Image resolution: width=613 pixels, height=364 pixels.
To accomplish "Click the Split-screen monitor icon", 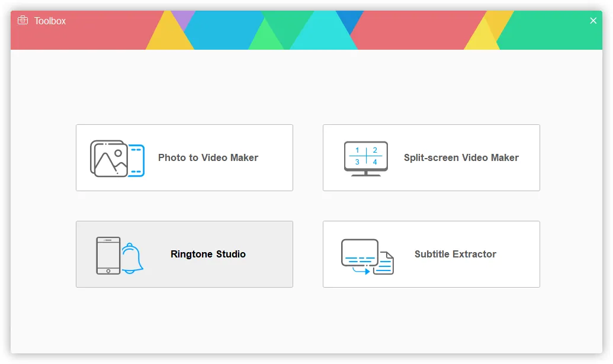I will [365, 157].
